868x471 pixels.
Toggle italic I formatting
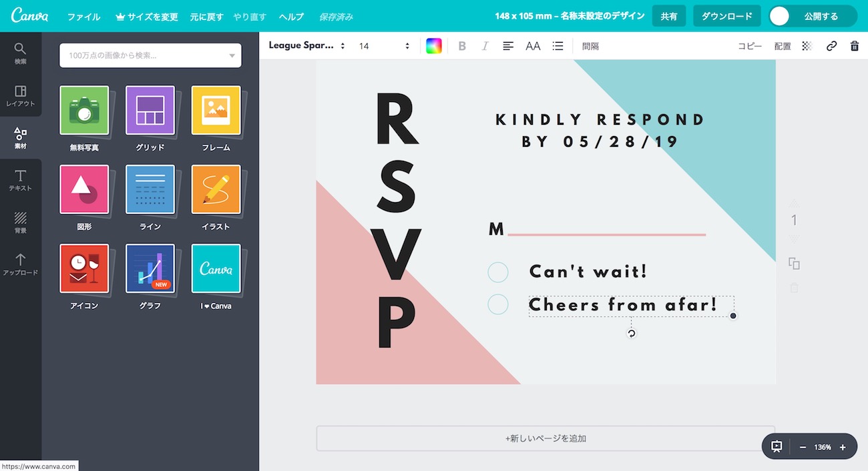485,46
